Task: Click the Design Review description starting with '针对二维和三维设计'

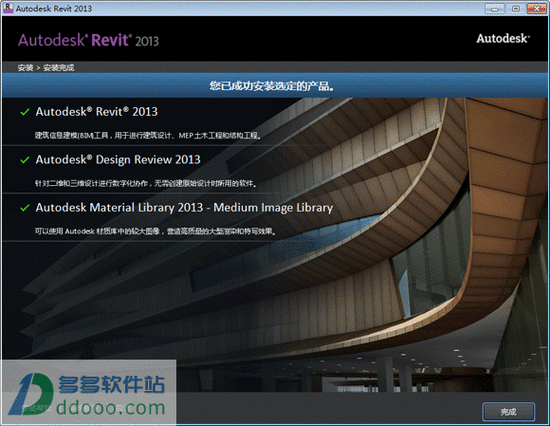Action: [x=146, y=183]
